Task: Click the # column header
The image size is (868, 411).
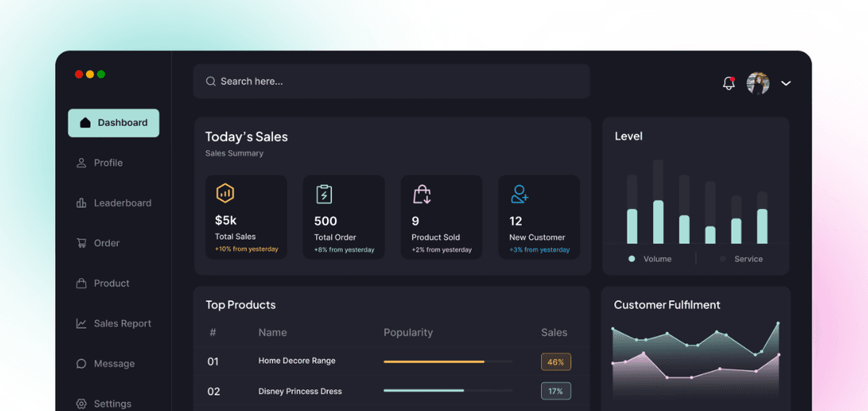Action: (x=213, y=333)
